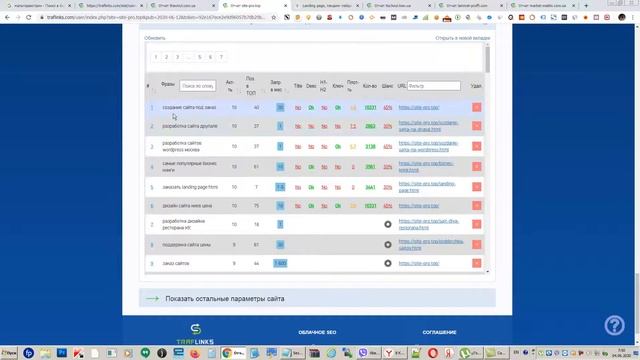Delete the row 'разработка дизайна ресторана'

point(476,224)
